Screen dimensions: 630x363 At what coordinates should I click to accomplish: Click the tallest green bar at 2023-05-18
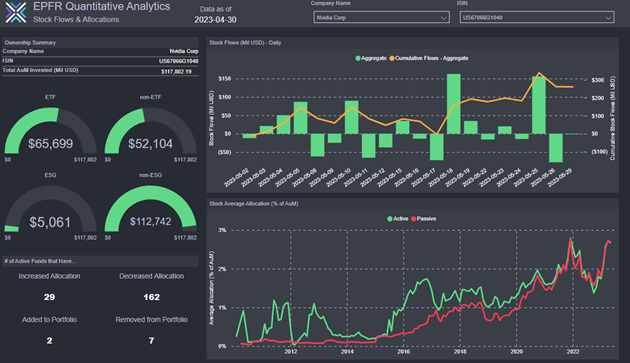click(x=454, y=104)
